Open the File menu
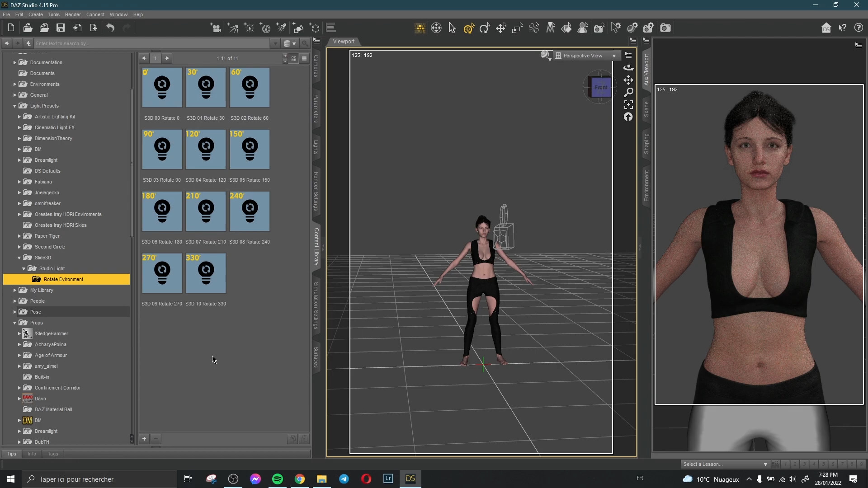The image size is (868, 488). coord(6,14)
